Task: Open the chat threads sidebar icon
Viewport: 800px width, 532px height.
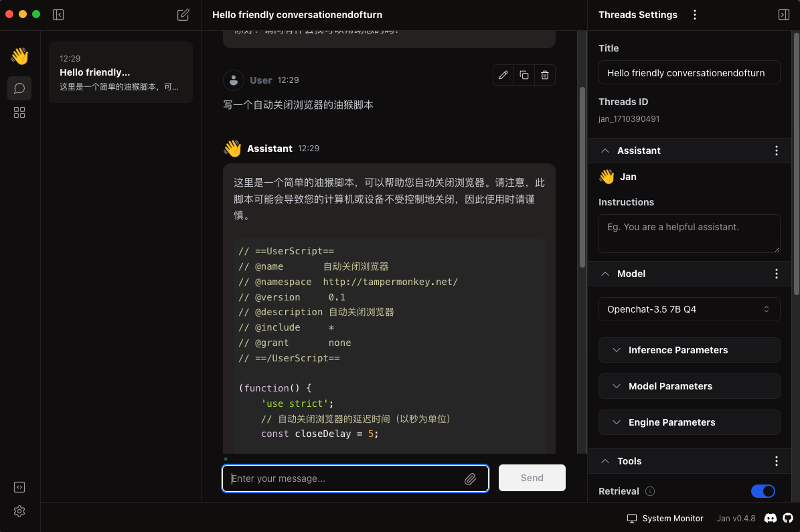Action: pos(19,88)
